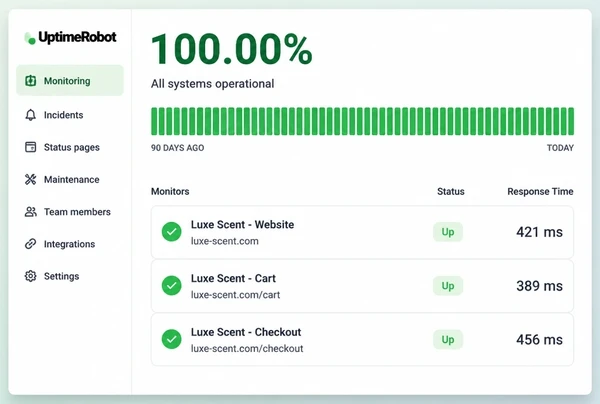
Task: Click the TODAY label
Action: (560, 148)
